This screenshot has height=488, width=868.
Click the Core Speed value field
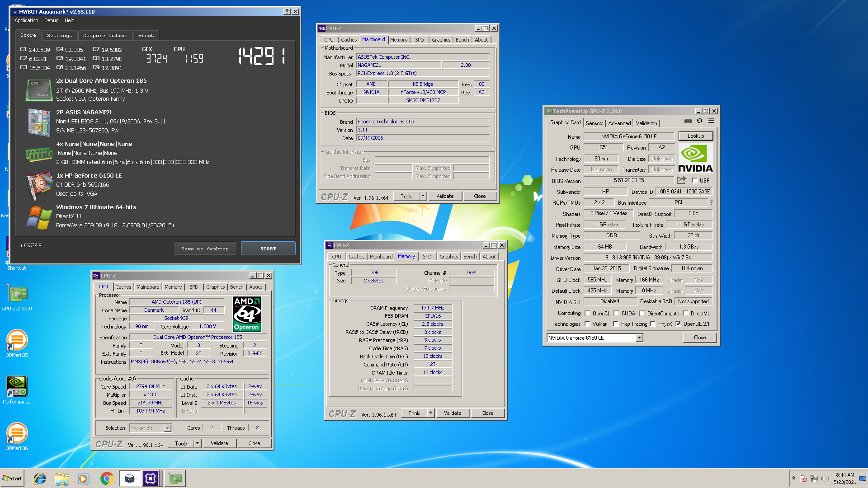tap(151, 386)
